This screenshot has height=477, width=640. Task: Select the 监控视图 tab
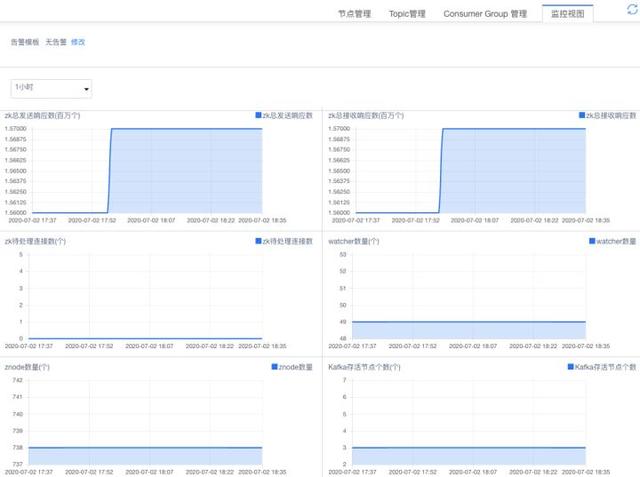pyautogui.click(x=567, y=14)
